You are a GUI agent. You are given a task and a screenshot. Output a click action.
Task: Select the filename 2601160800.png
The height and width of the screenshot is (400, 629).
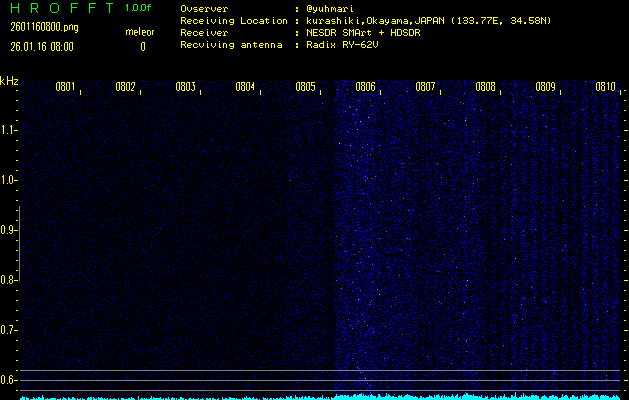tap(45, 27)
